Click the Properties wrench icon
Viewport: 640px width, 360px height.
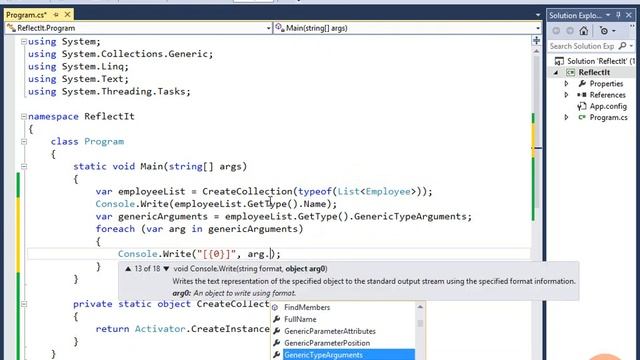click(582, 84)
